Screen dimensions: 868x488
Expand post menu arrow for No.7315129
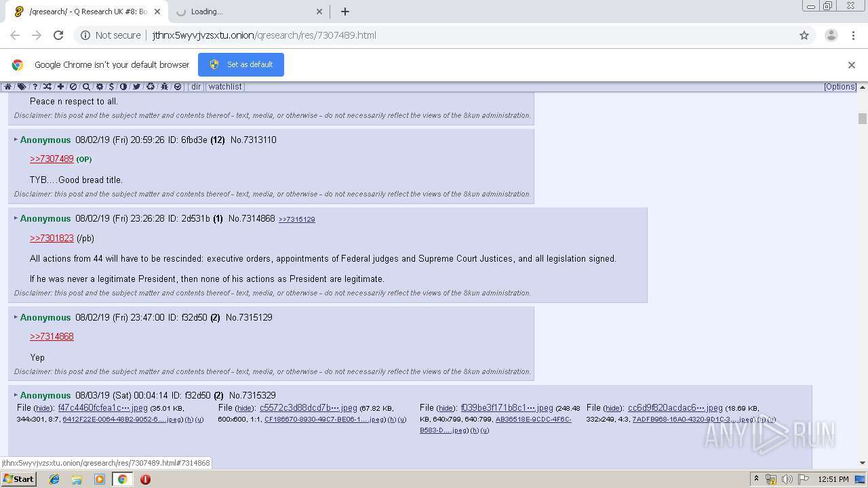click(x=16, y=317)
